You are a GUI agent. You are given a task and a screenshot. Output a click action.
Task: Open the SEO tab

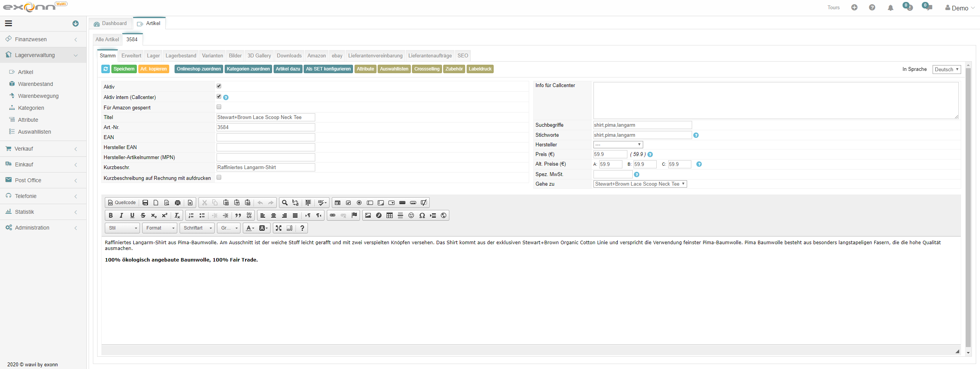pos(462,55)
